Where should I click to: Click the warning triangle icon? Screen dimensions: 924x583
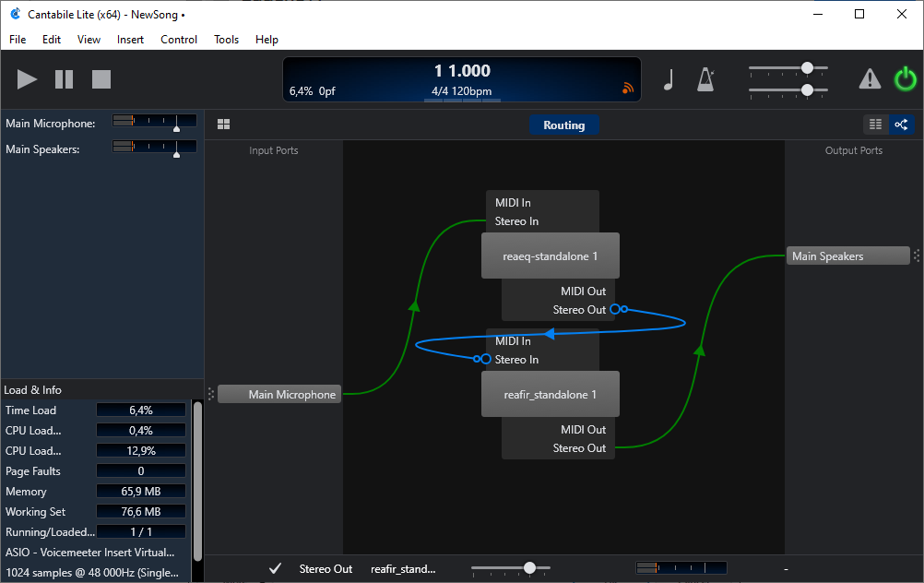(870, 79)
